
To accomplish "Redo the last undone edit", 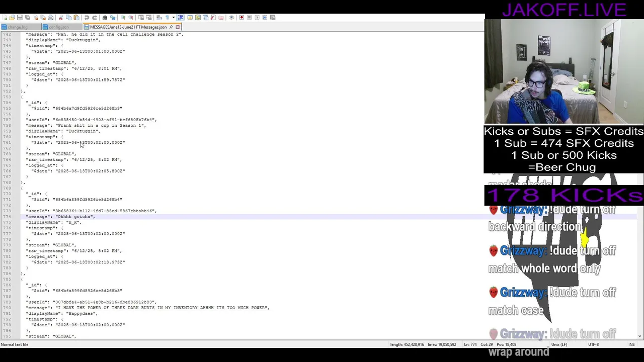I will tap(94, 17).
